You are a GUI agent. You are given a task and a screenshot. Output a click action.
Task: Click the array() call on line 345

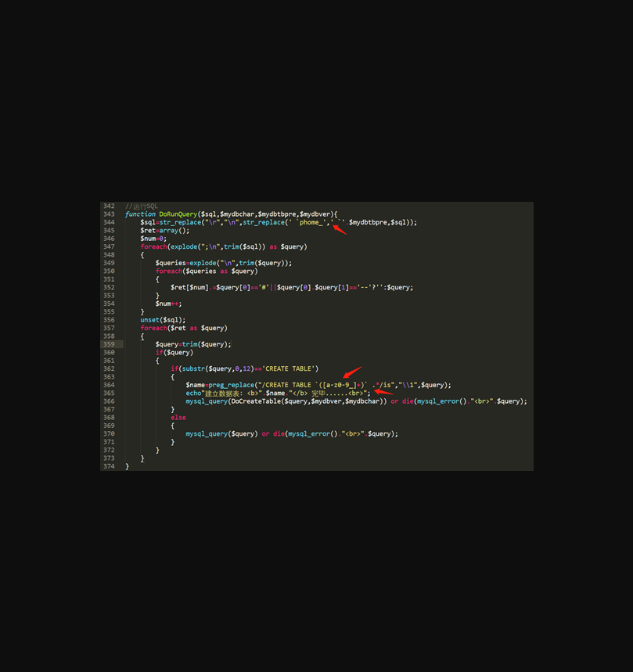click(x=174, y=231)
